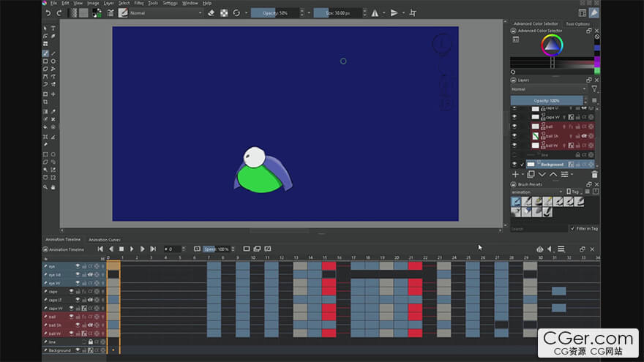This screenshot has width=644, height=362.
Task: Toggle the lock on line layer in timeline
Action: click(x=90, y=342)
